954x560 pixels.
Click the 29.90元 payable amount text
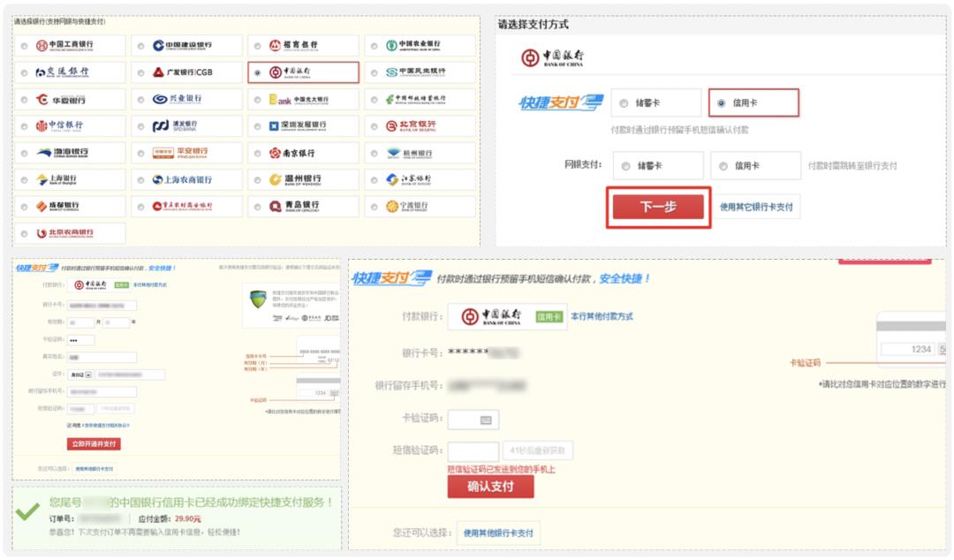point(188,518)
